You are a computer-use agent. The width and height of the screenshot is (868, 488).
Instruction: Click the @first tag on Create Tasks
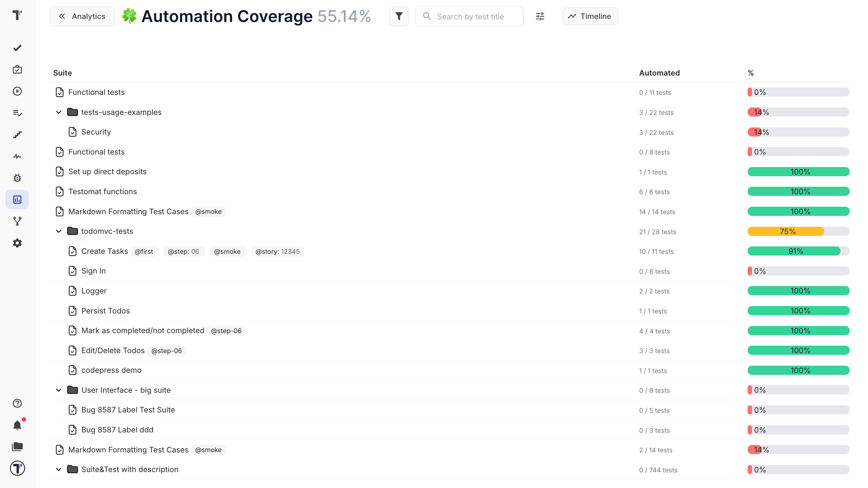(144, 251)
